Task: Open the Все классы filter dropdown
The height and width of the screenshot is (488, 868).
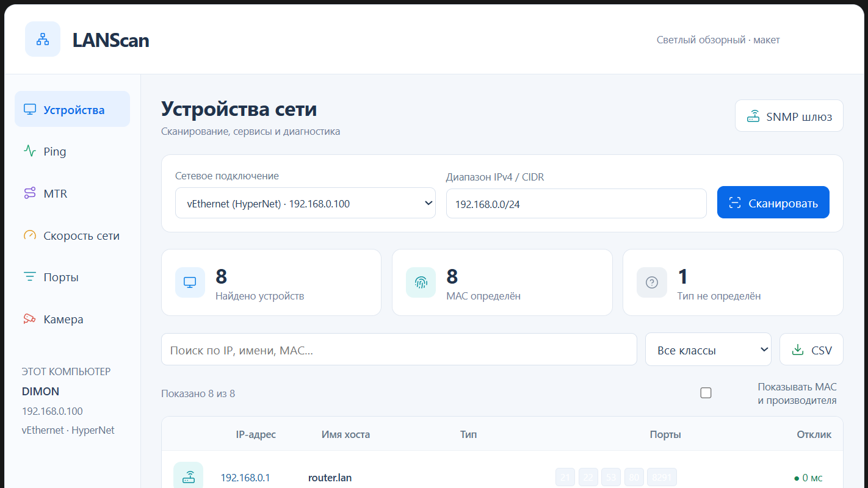Action: point(708,350)
